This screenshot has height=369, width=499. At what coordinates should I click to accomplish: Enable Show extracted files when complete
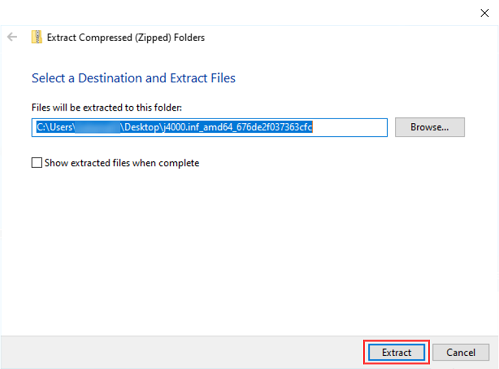(x=37, y=163)
